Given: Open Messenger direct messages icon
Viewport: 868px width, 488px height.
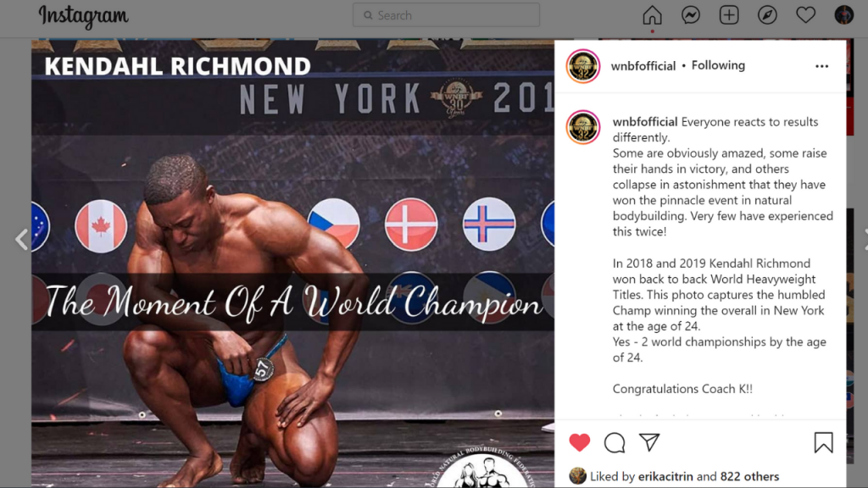Looking at the screenshot, I should (x=690, y=15).
